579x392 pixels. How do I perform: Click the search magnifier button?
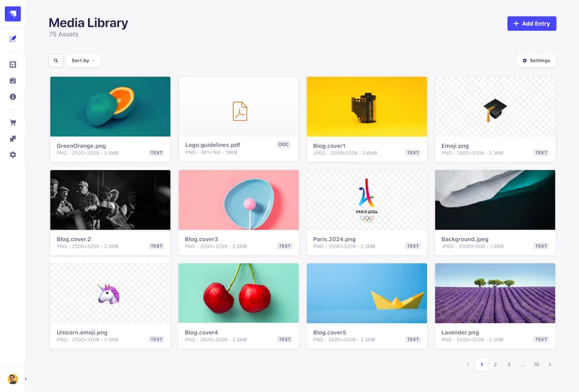56,61
